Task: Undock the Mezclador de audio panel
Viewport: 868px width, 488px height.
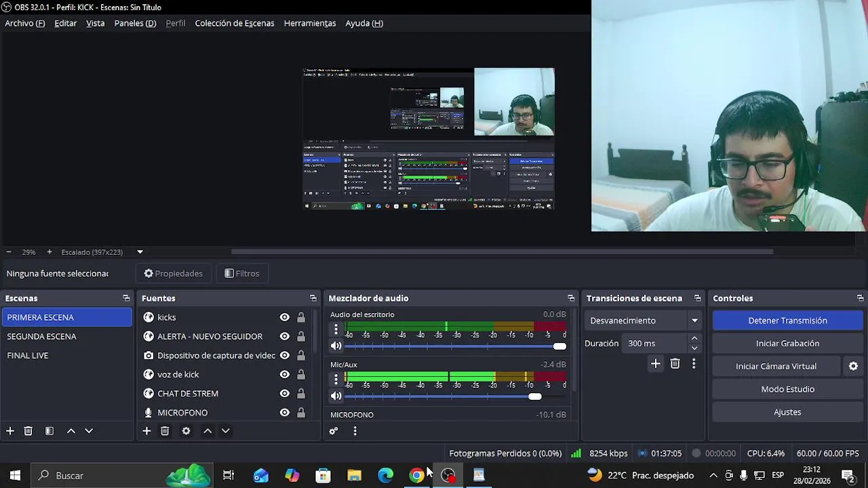Action: (571, 298)
